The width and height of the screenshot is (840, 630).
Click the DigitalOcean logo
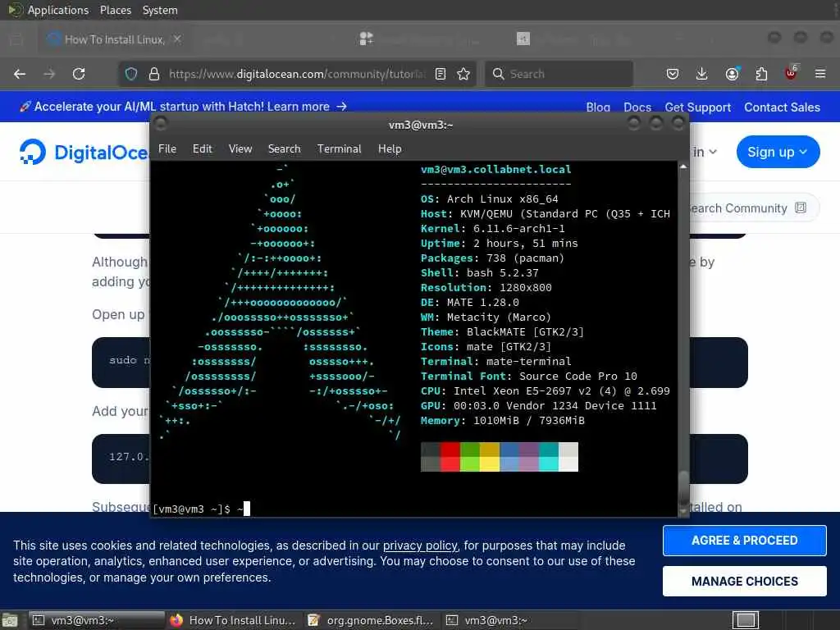click(83, 152)
